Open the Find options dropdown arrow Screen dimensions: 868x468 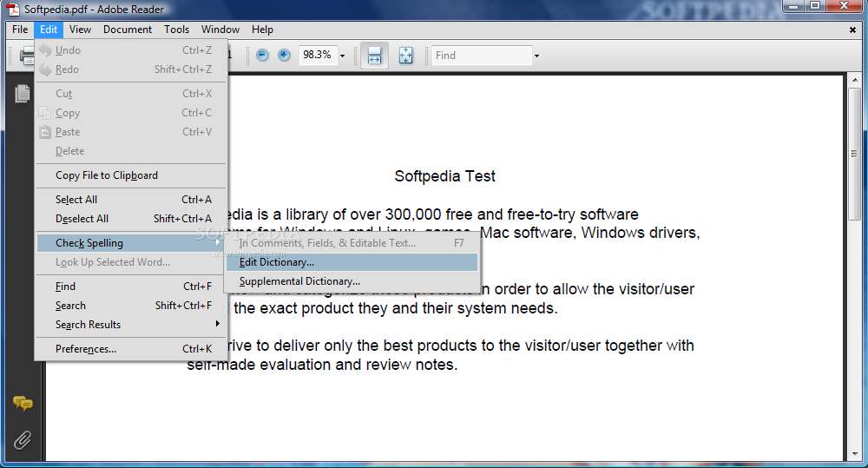(x=536, y=56)
